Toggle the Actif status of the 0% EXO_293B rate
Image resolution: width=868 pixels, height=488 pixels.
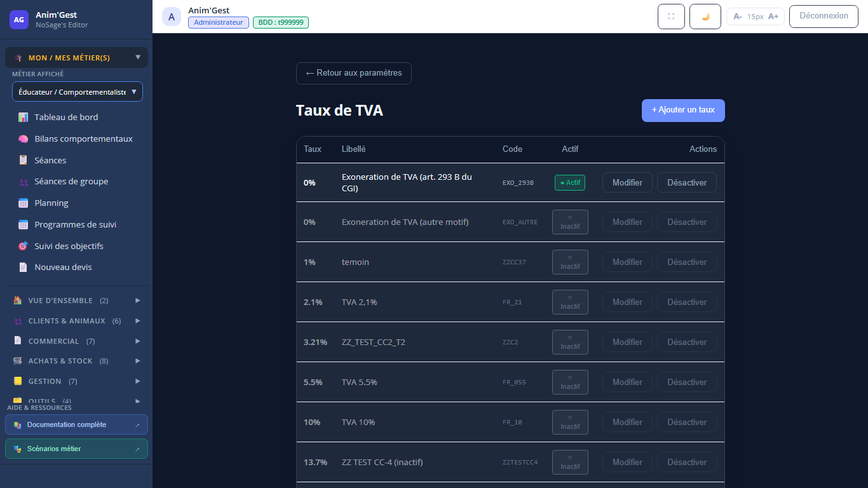[x=570, y=183]
